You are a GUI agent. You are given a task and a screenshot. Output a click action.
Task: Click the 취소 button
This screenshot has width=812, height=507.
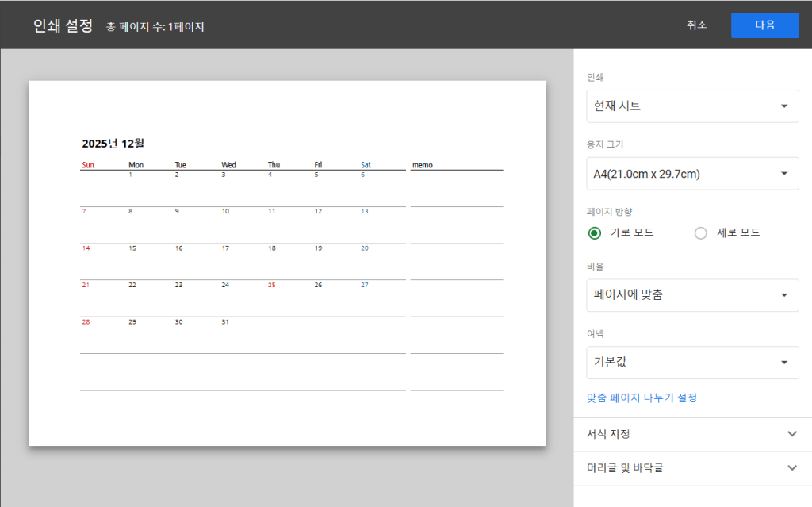pyautogui.click(x=696, y=25)
